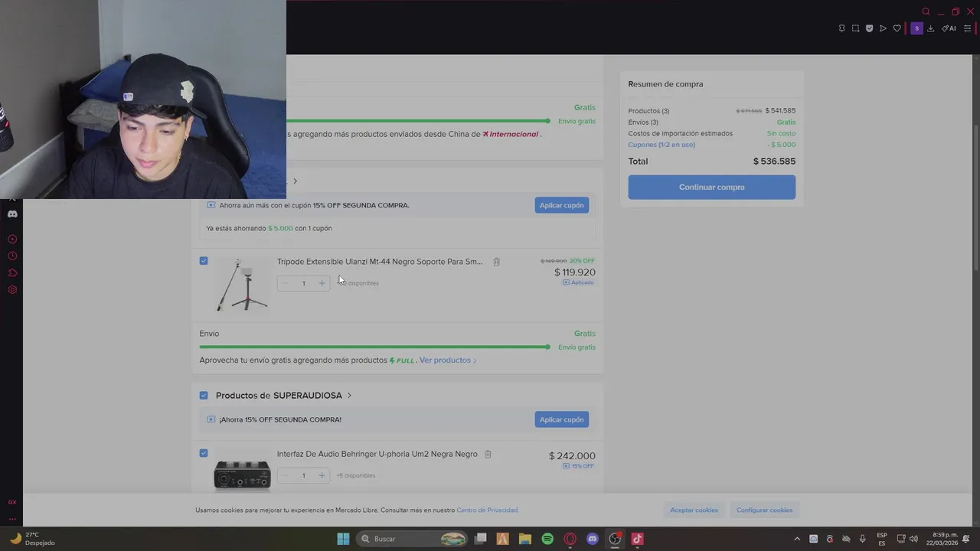Screen dimensions: 980x551
Task: Click the pinboard pin icon in toolbar
Action: 841,28
